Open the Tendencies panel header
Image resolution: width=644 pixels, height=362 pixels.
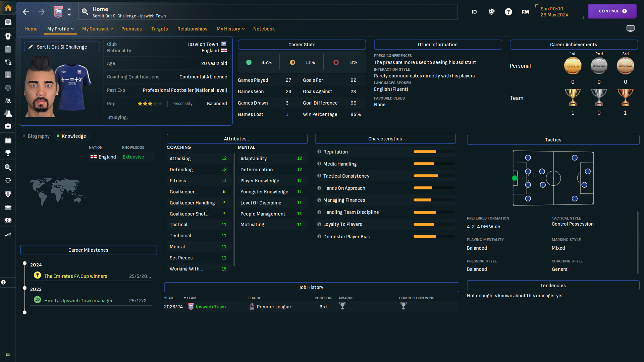point(553,286)
